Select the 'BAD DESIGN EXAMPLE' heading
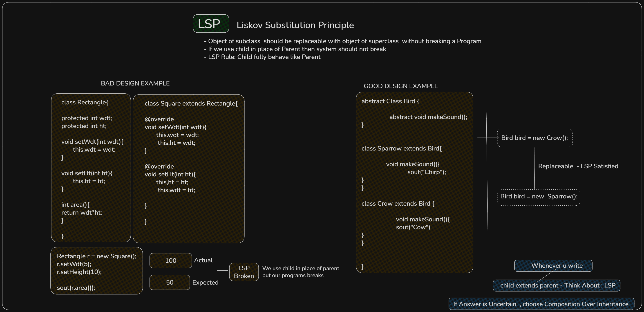This screenshot has width=644, height=312. (x=135, y=83)
